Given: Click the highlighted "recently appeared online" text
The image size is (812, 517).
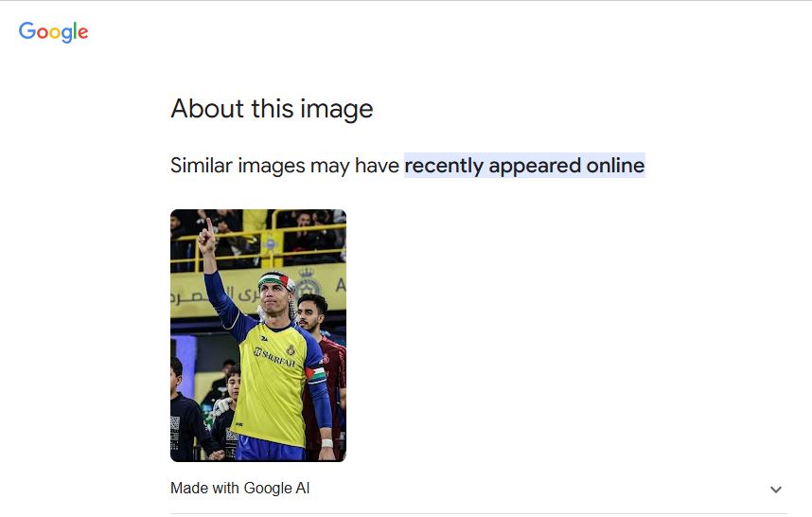Looking at the screenshot, I should click(524, 166).
